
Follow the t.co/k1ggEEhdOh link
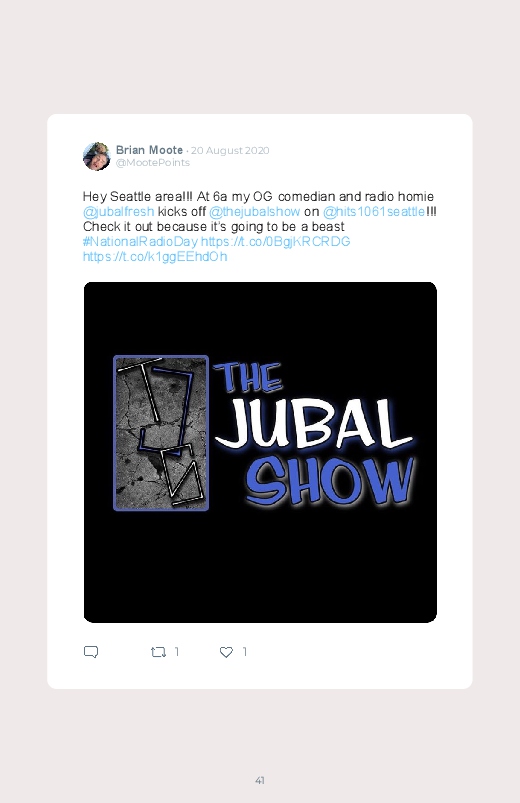click(x=155, y=257)
